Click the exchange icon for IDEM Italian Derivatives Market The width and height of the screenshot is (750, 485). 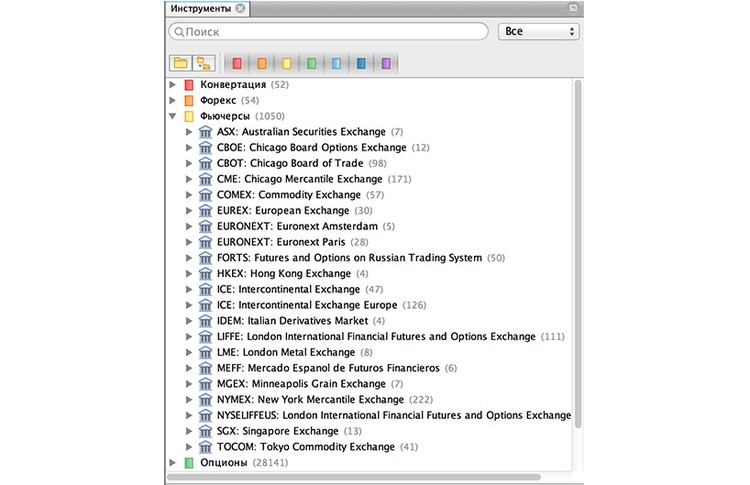(x=205, y=321)
